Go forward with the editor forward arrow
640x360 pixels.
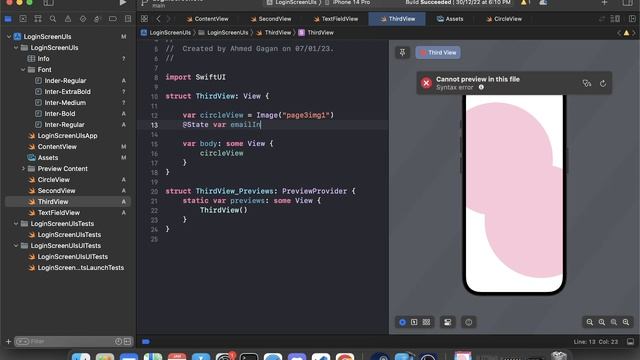[169, 19]
